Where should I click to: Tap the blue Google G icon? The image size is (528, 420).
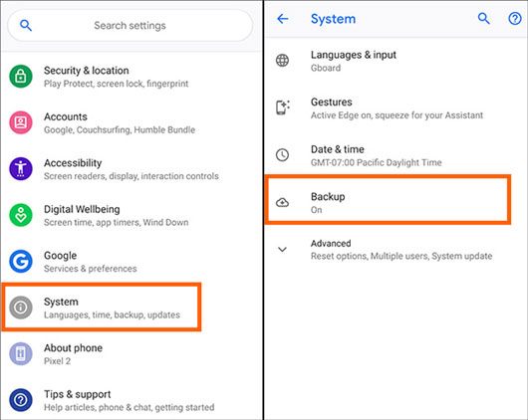pos(21,261)
